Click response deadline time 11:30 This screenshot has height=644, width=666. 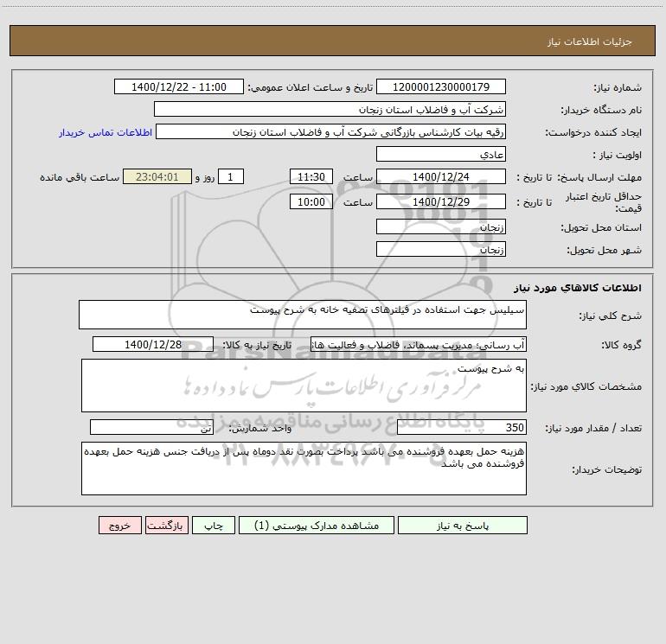311,176
